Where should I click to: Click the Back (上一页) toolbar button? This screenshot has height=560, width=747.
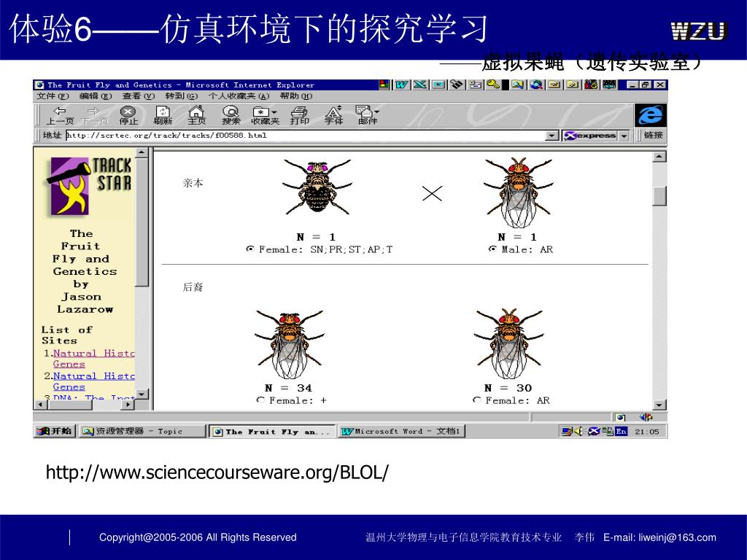pos(60,116)
